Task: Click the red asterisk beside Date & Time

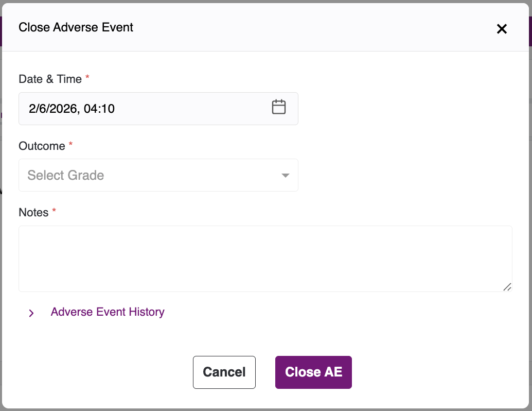Action: pyautogui.click(x=87, y=78)
